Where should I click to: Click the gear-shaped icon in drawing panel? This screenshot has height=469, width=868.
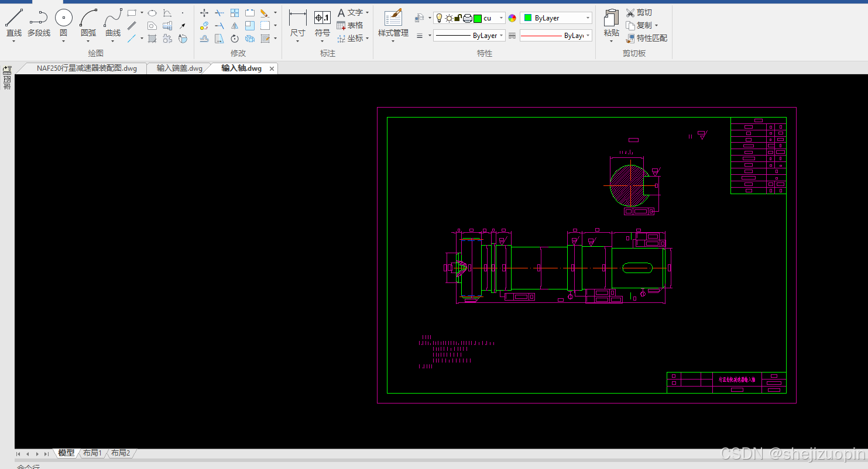click(167, 39)
